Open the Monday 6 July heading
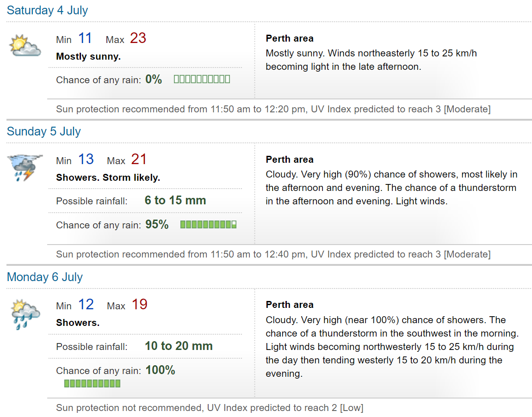The image size is (532, 417). pos(45,277)
